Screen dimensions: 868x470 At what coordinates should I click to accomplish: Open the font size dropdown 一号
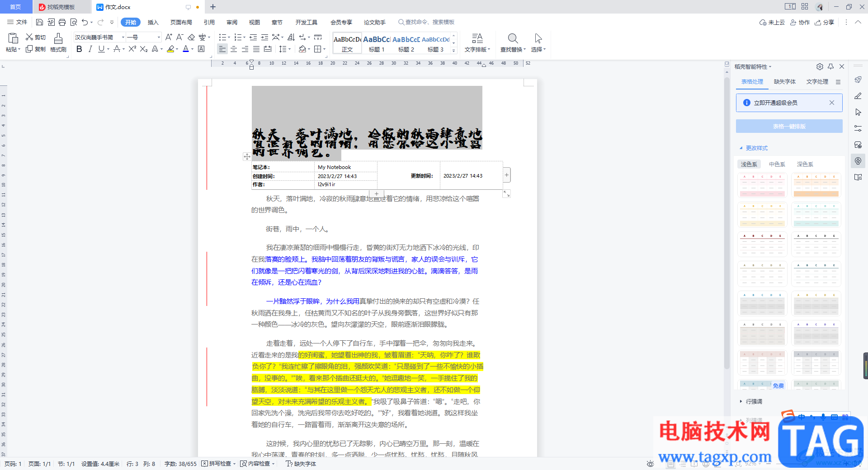(159, 37)
